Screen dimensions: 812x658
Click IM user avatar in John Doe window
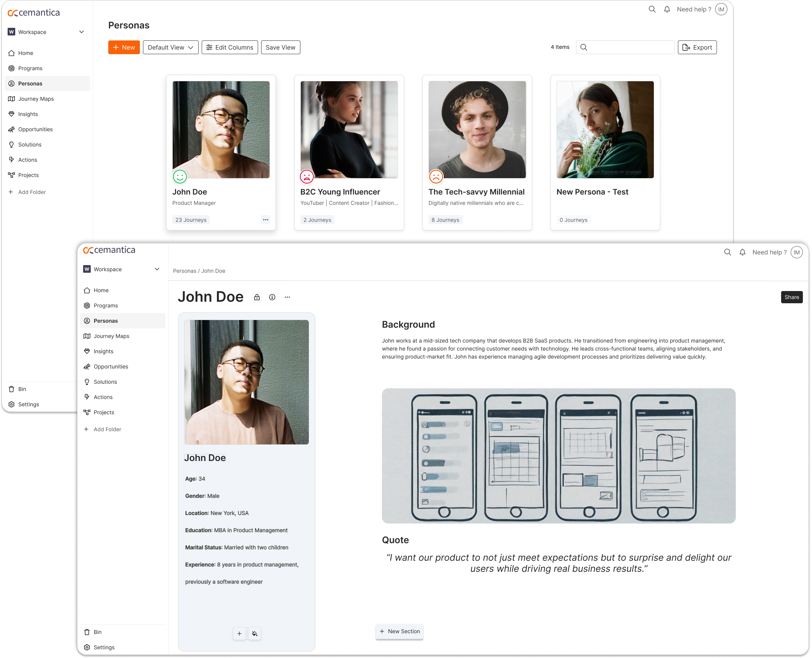[x=796, y=252]
